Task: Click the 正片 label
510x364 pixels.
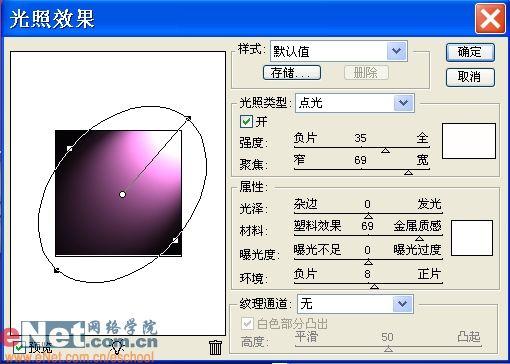Action: (x=429, y=274)
